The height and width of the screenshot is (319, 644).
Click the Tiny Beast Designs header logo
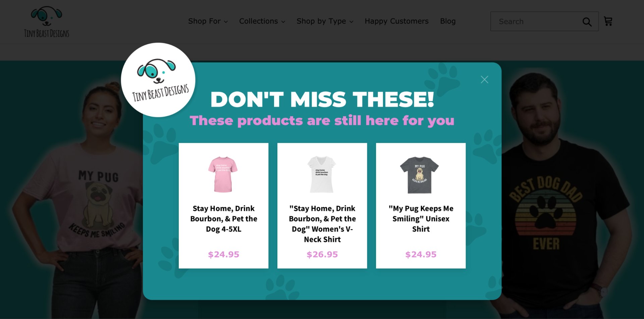(47, 22)
